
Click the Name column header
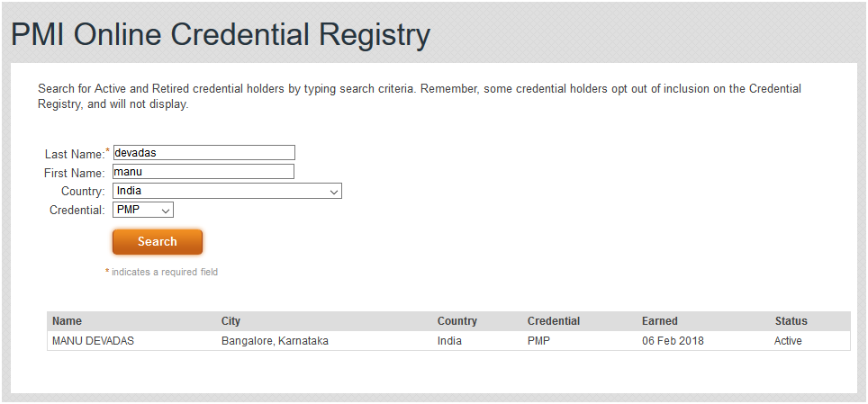click(x=67, y=321)
